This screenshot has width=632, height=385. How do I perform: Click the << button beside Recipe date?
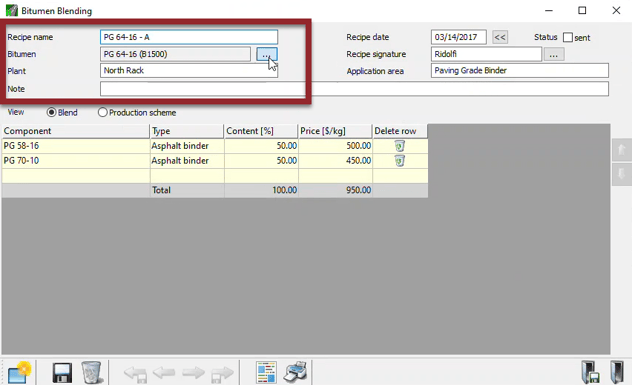point(500,37)
